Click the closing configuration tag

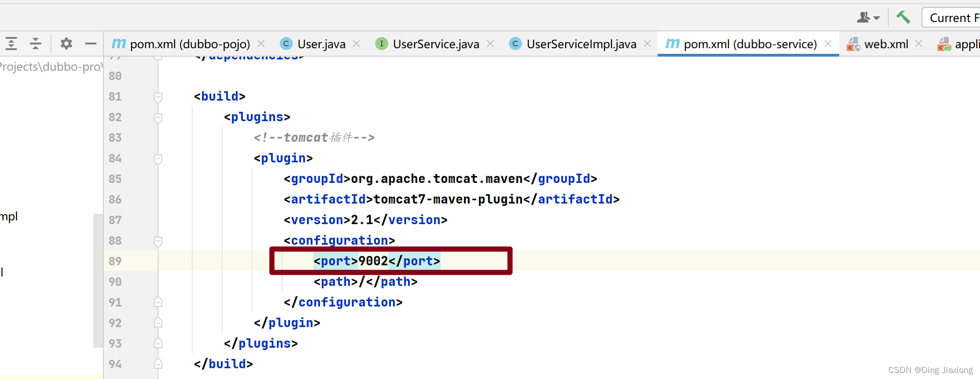(343, 302)
